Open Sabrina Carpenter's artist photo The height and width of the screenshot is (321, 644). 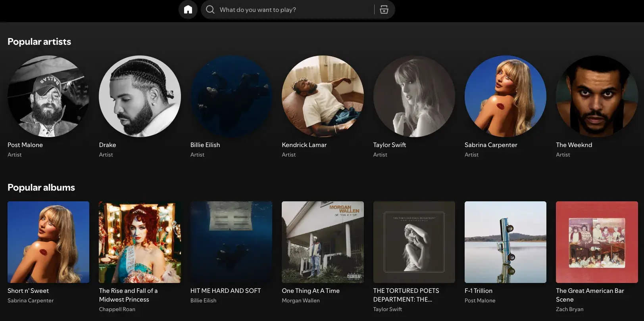tap(506, 96)
